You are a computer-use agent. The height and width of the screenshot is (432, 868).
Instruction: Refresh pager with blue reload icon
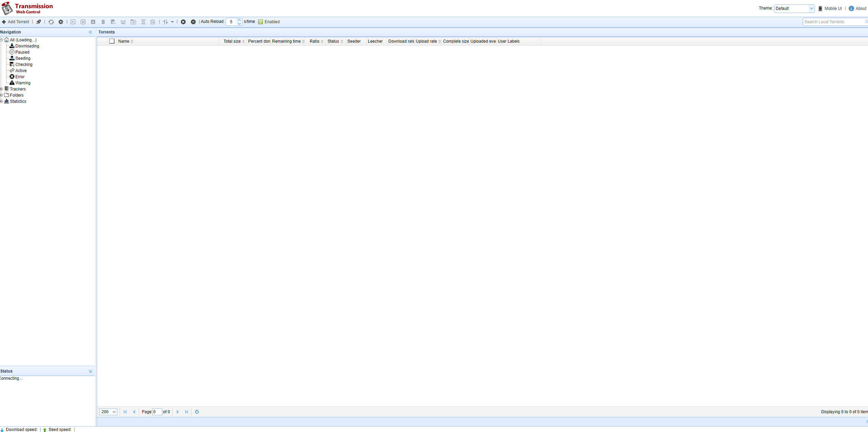pos(197,412)
